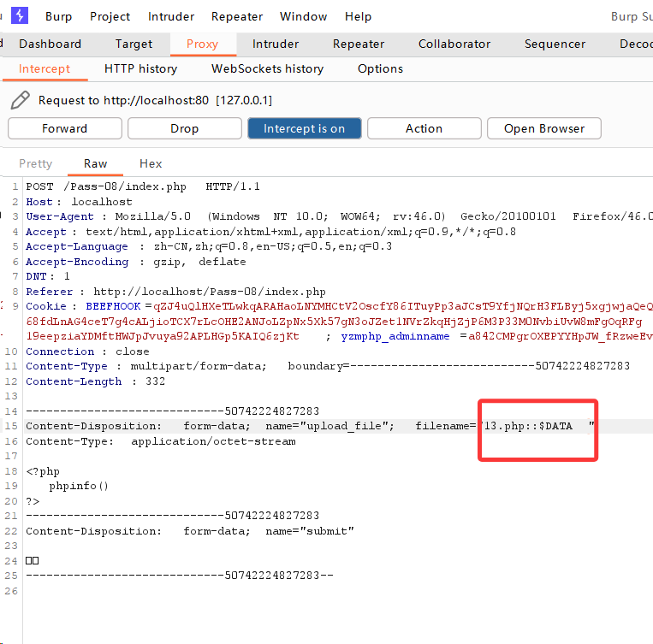
Task: Click the <?php opening tag line
Action: (43, 471)
